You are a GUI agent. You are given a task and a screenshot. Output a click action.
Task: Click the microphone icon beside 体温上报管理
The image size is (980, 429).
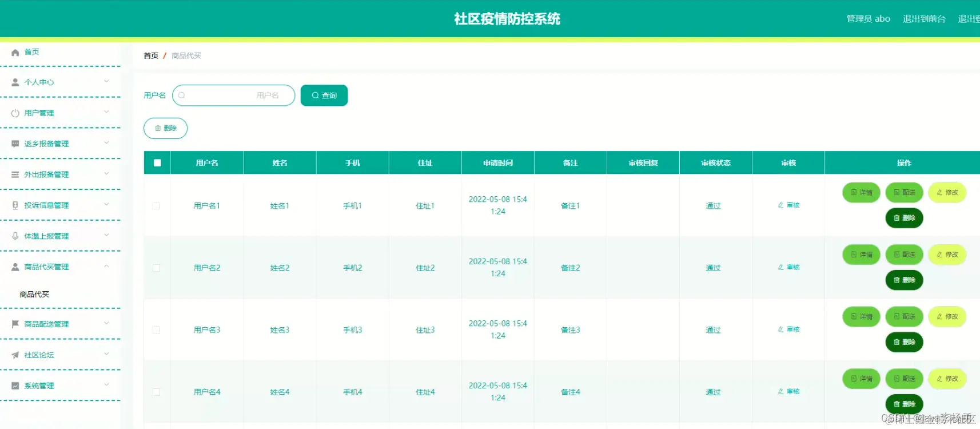(15, 236)
